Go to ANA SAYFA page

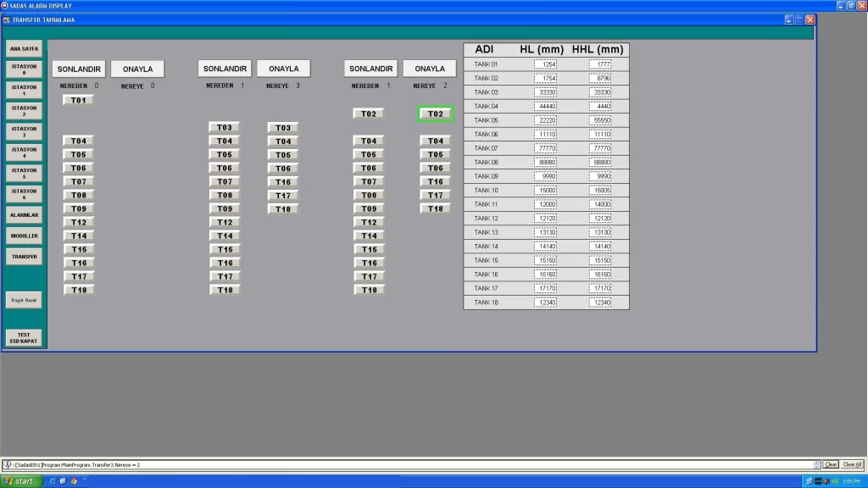tap(24, 48)
